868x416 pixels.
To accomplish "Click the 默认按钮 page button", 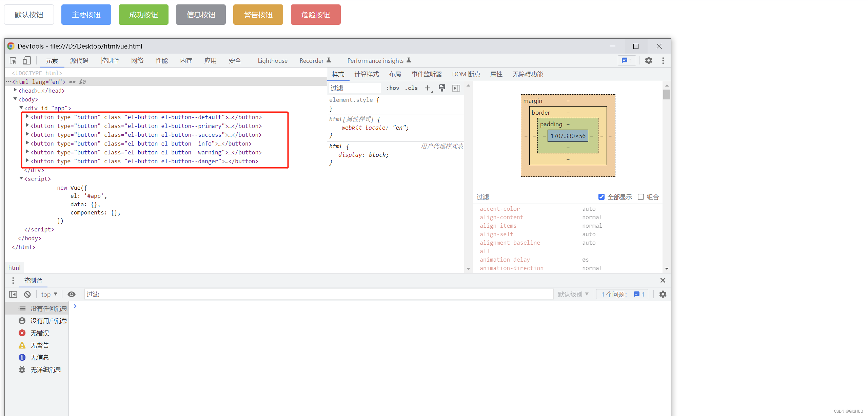I will click(29, 15).
